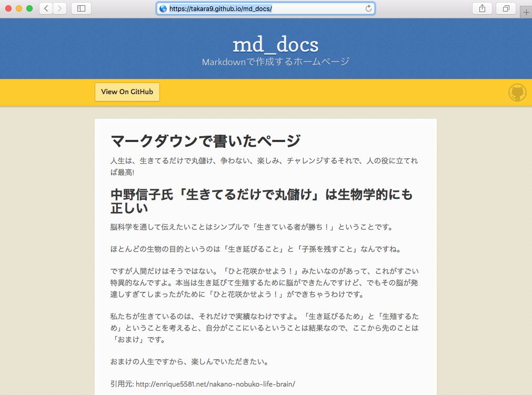Click the site security icon in address bar
The height and width of the screenshot is (395, 532).
tap(163, 8)
